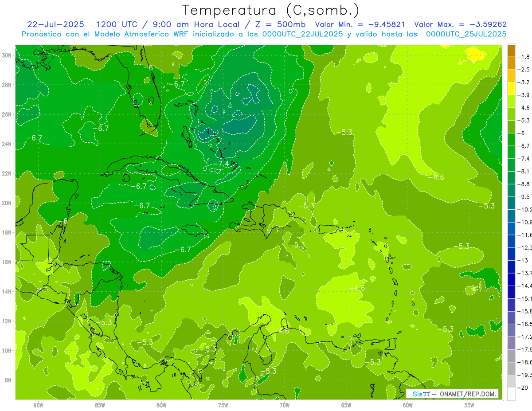Viewport: 532px width, 411px height.
Task: Click the 12N latitude axis label
Action: pyautogui.click(x=8, y=321)
